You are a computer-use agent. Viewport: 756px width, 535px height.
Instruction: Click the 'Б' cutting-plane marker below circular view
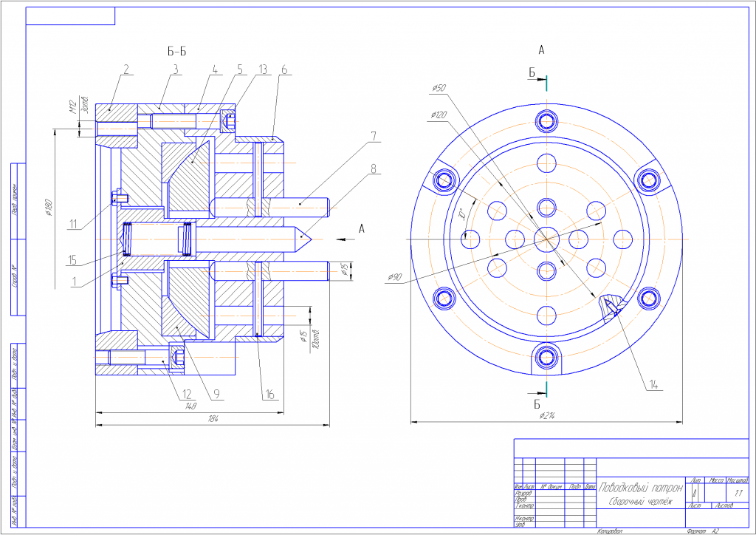click(x=537, y=403)
